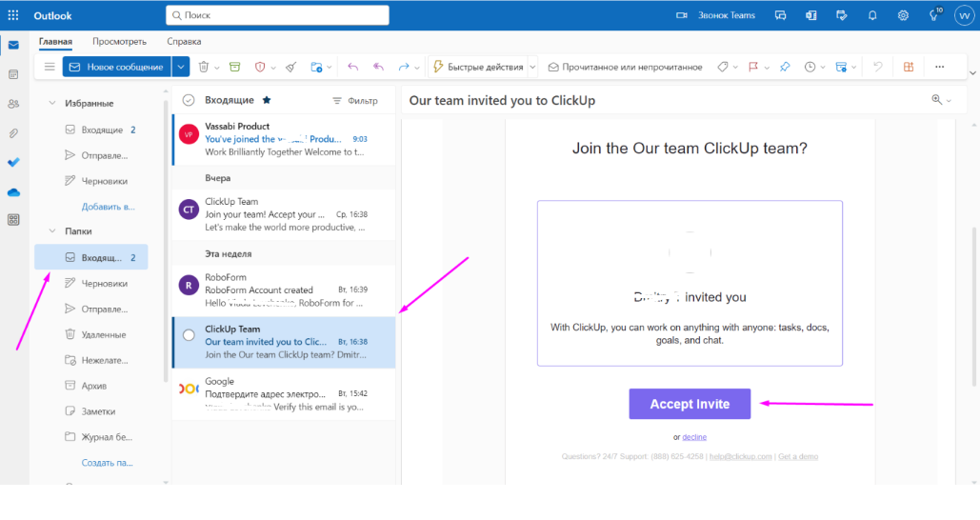Open the Calendar icon in left rail

click(x=13, y=74)
